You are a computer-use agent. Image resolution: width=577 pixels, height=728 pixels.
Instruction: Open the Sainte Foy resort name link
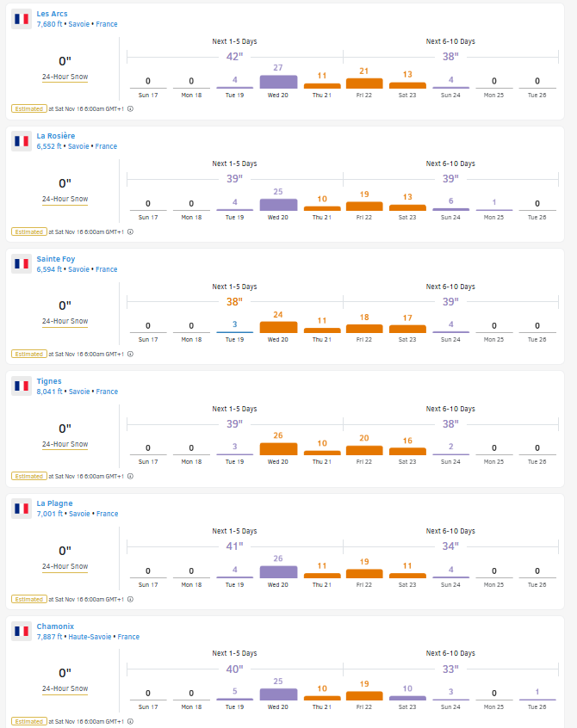tap(56, 259)
